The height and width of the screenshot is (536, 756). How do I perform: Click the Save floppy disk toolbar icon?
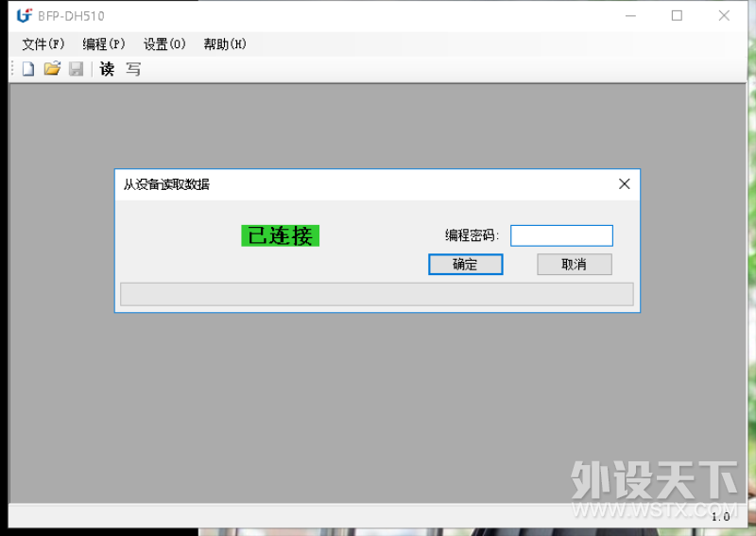tap(77, 69)
